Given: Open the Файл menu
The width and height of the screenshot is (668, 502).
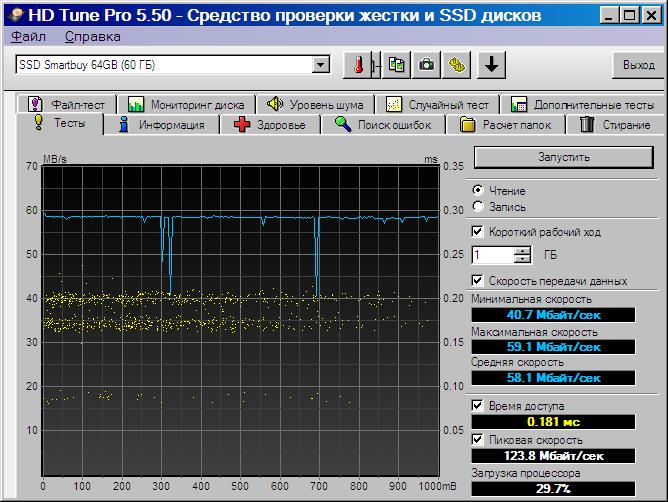Looking at the screenshot, I should [28, 37].
